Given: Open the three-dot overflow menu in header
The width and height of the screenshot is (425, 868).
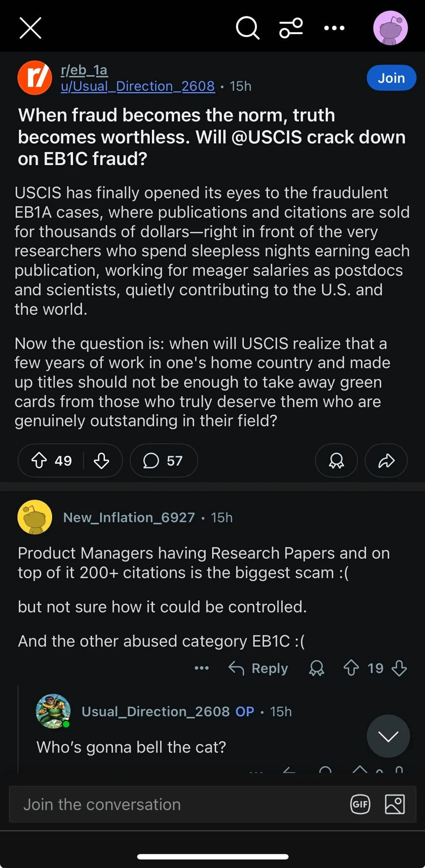Looking at the screenshot, I should (334, 28).
